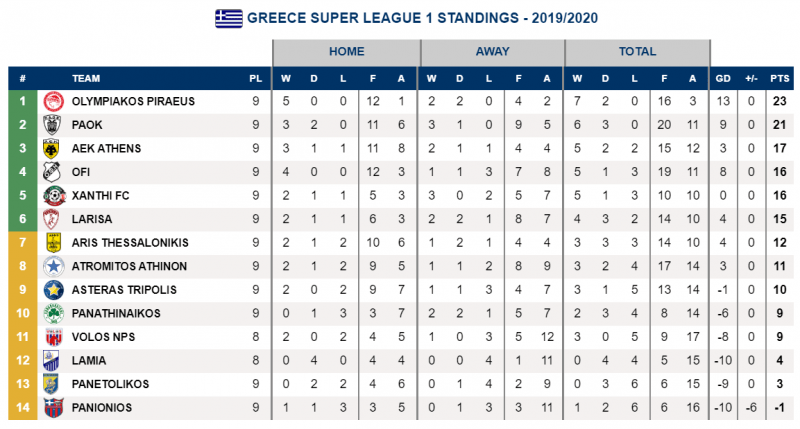Select the AWAY stats tab header
The image size is (800, 429).
[x=492, y=52]
